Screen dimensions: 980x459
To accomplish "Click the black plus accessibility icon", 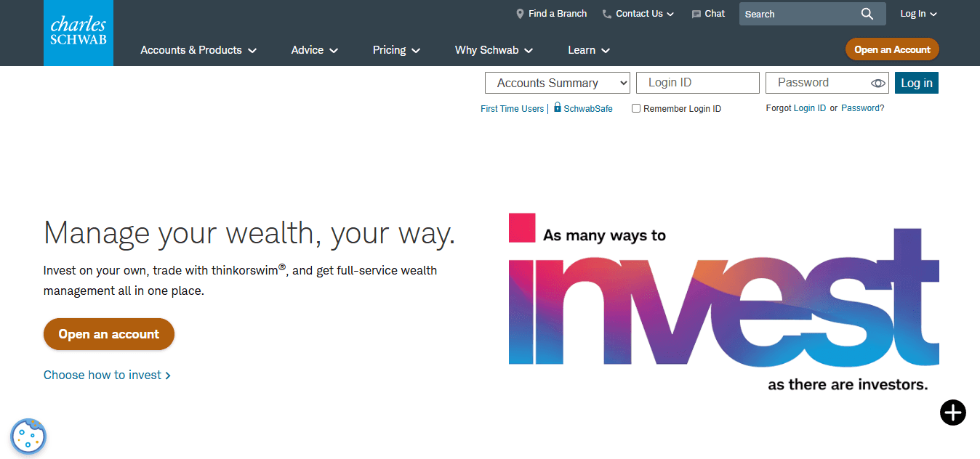I will [952, 413].
